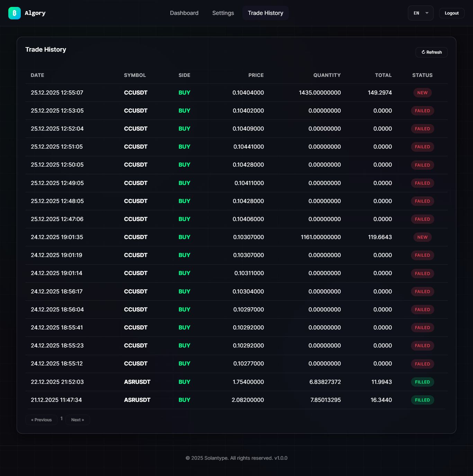Click the Algory Bitcoin logo icon
This screenshot has width=473, height=476.
[15, 13]
